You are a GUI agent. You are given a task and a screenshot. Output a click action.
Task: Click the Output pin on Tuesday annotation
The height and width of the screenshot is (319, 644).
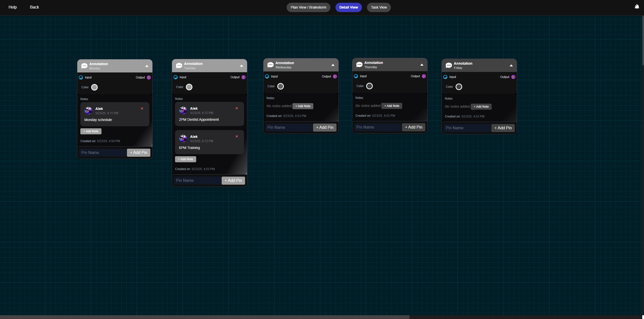[x=244, y=77]
